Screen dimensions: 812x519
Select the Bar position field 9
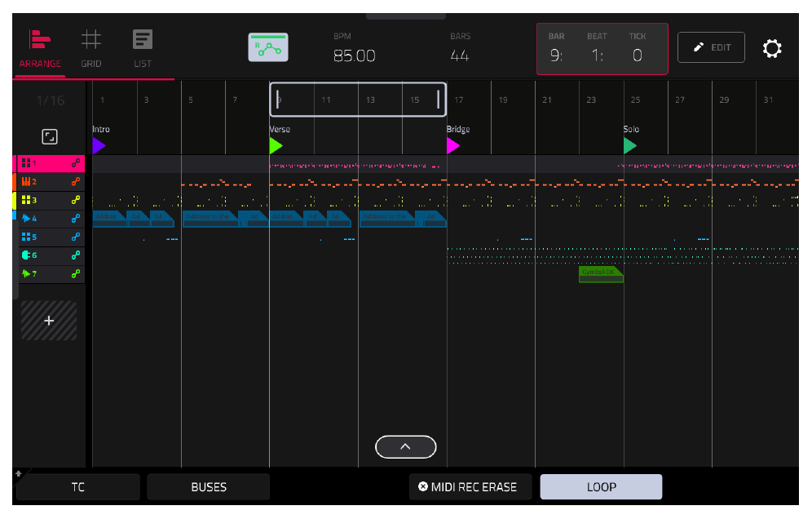coord(556,55)
